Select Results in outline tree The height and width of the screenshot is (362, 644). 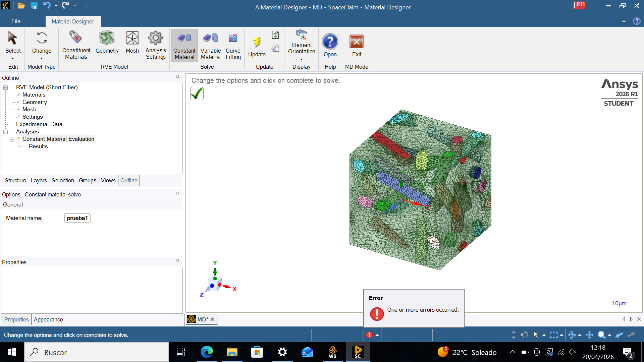click(38, 146)
